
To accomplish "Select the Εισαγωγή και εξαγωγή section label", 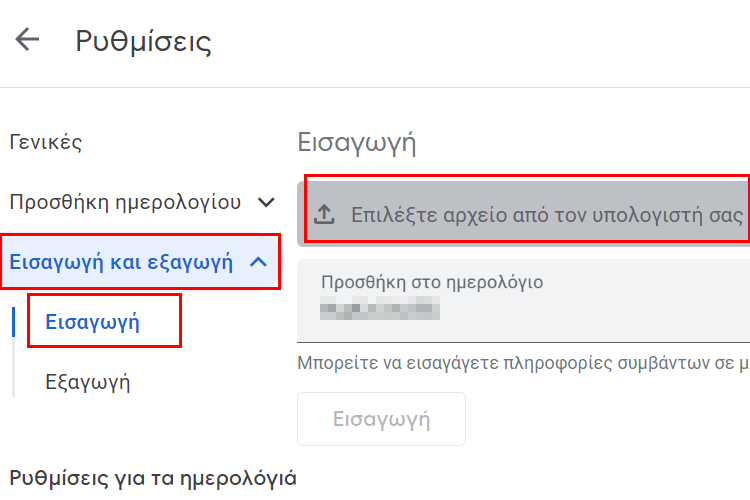I will point(121,262).
